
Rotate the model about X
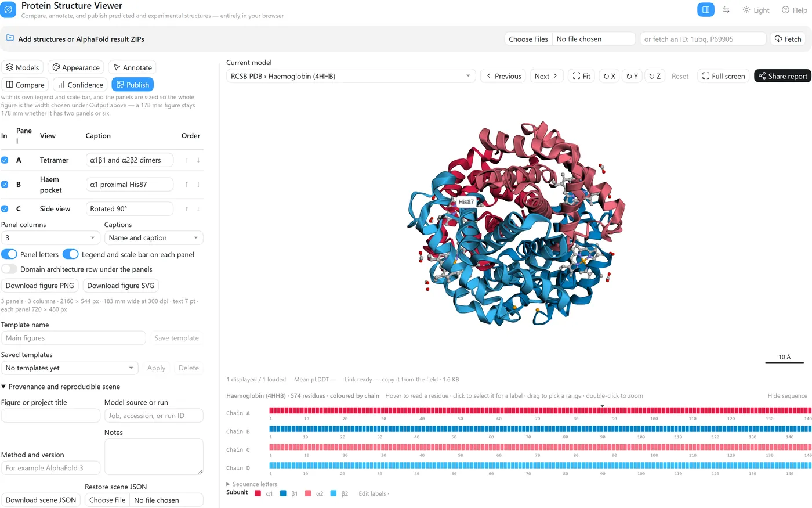coord(609,76)
